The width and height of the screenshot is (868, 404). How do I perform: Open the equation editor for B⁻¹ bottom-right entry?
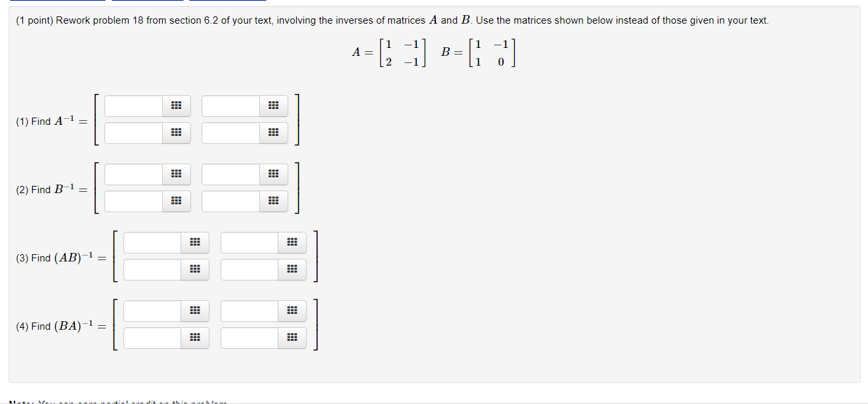point(273,201)
